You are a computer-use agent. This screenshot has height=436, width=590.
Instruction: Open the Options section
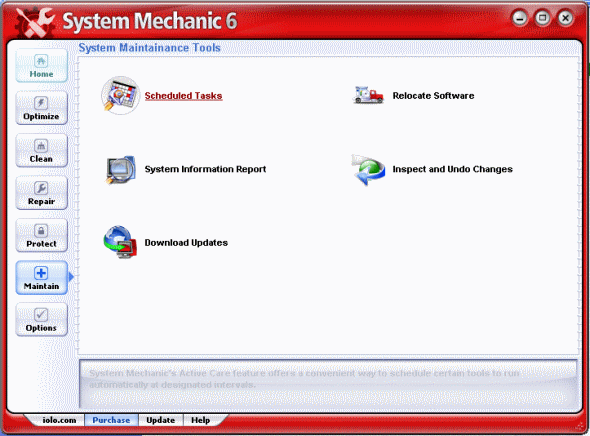[41, 320]
